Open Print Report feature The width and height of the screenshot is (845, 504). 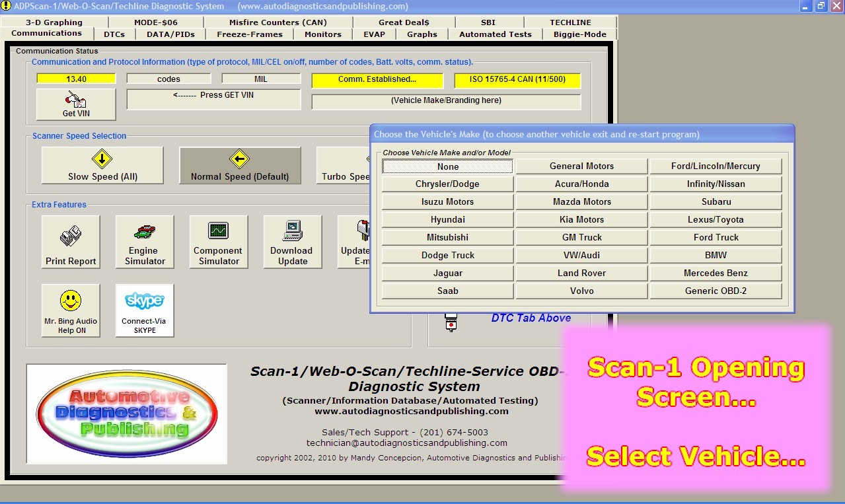(71, 242)
